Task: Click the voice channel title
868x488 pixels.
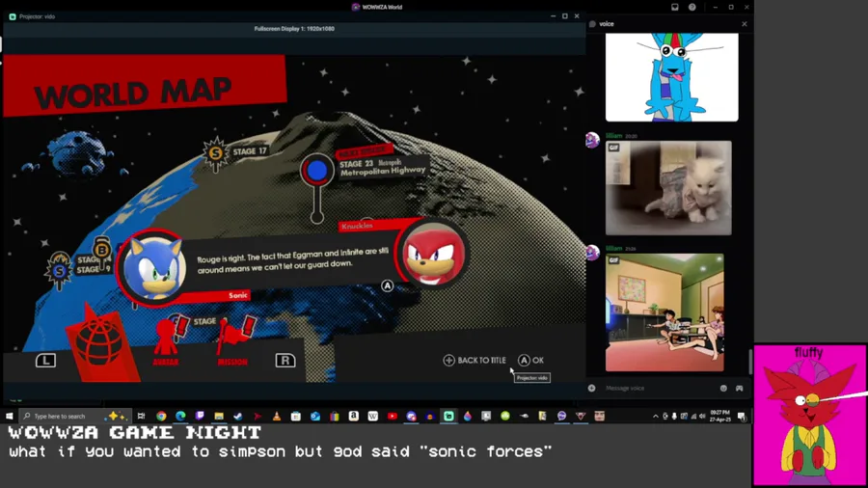Action: [x=607, y=24]
